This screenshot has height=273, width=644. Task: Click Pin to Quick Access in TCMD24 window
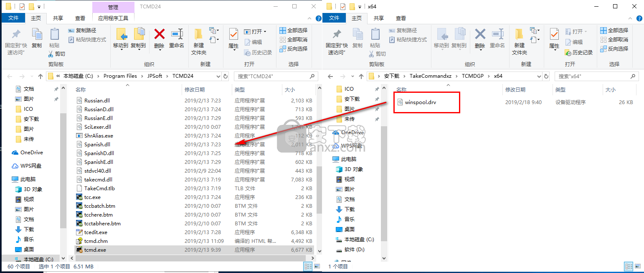[16, 42]
